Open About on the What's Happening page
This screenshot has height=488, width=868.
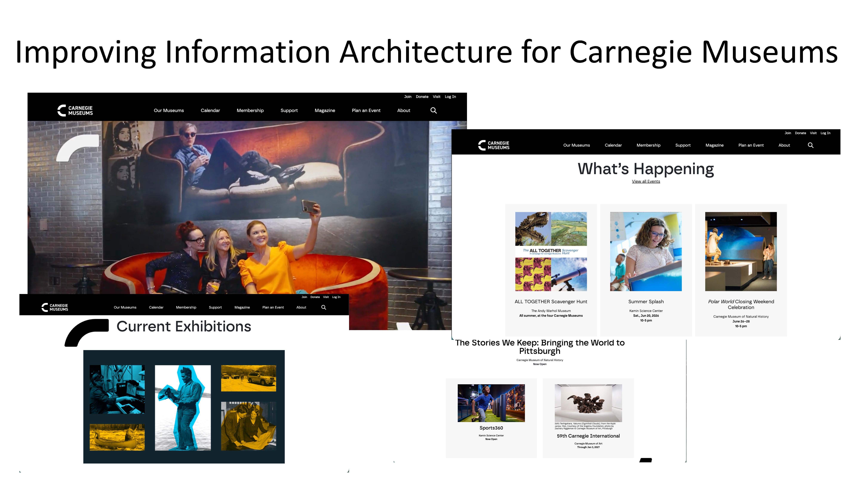[x=784, y=145]
